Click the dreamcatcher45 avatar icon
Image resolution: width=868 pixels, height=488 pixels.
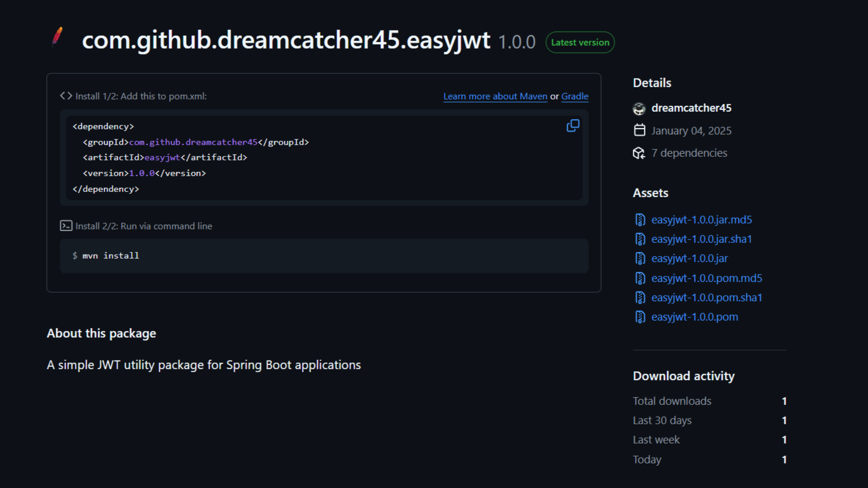tap(639, 108)
